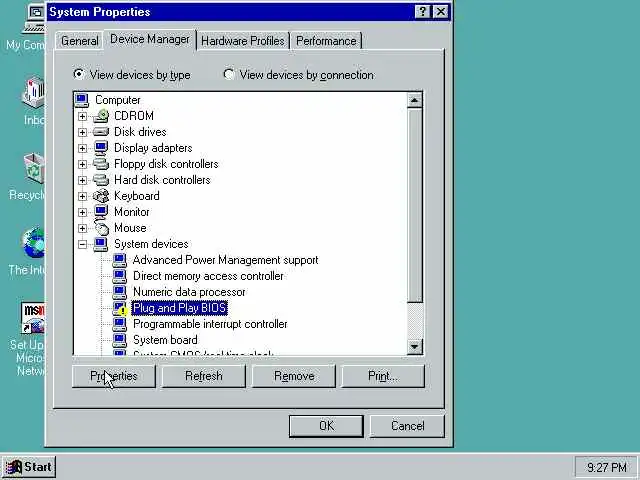Viewport: 640px width, 480px height.
Task: Expand the Mouse tree node
Action: pyautogui.click(x=82, y=228)
